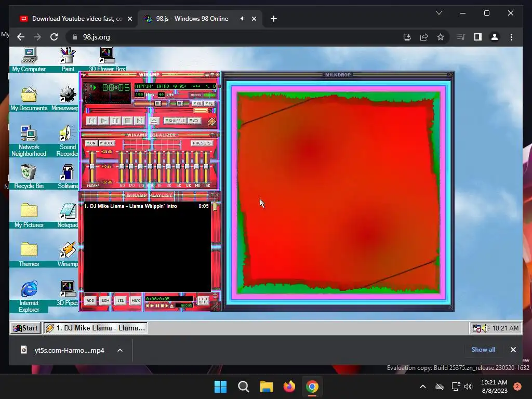Toggle Shuffle in Winamp
The image size is (532, 399).
click(x=176, y=121)
